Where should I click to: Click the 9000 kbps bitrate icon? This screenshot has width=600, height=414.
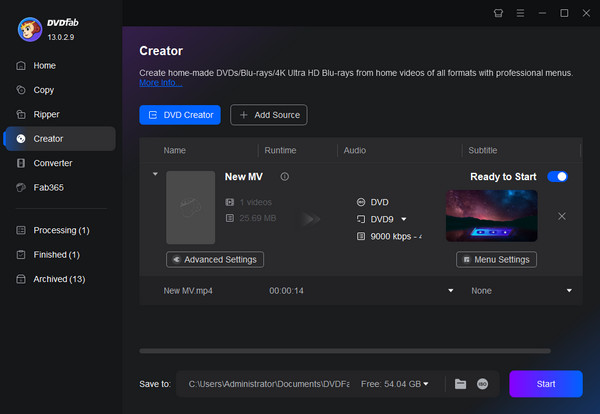pyautogui.click(x=361, y=236)
